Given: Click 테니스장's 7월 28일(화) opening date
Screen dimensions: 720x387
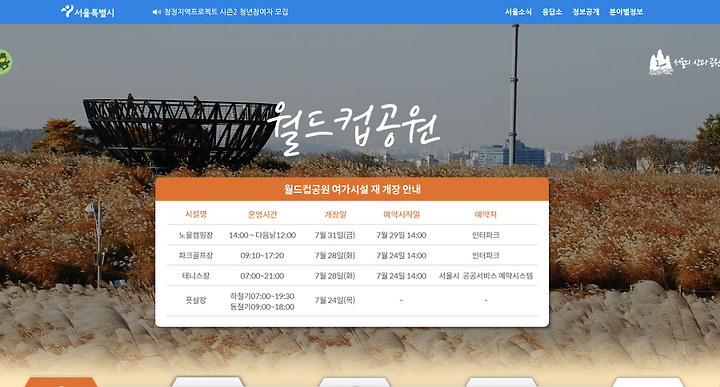Looking at the screenshot, I should point(335,276).
